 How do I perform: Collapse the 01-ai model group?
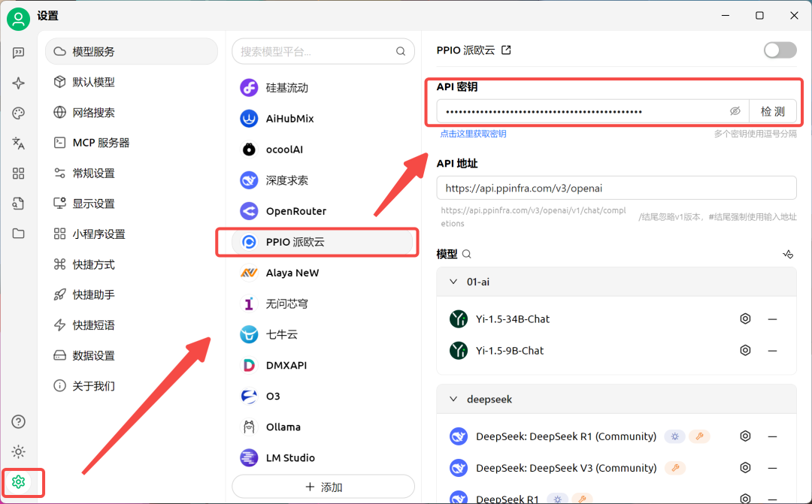(453, 282)
